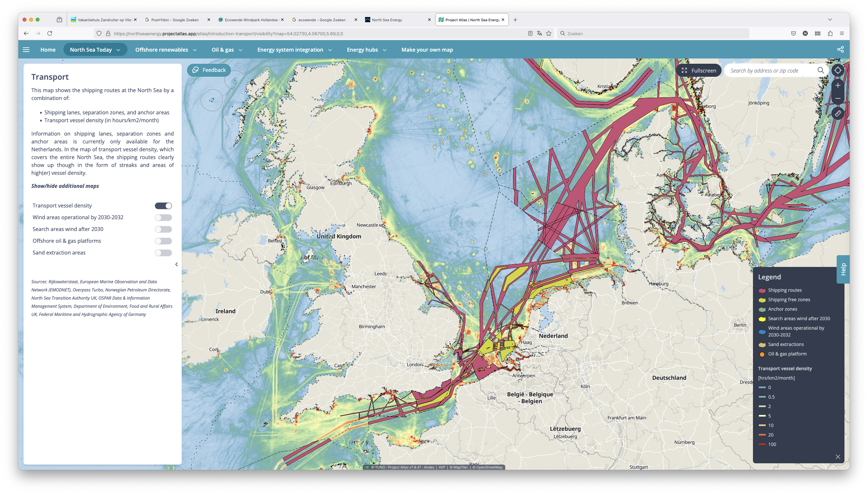Click the OpenStreetMap attribution link
868x494 pixels.
pos(487,467)
